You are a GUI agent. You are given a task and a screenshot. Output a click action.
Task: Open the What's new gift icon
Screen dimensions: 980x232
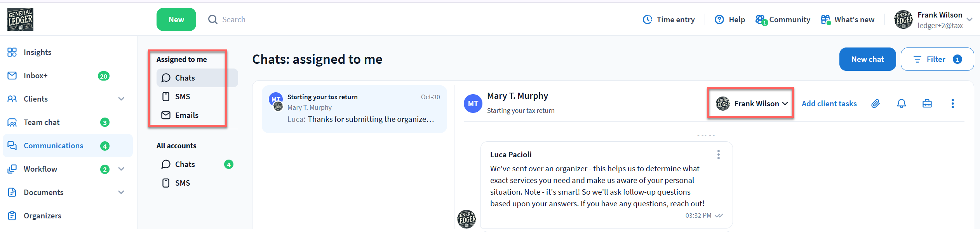click(x=825, y=19)
